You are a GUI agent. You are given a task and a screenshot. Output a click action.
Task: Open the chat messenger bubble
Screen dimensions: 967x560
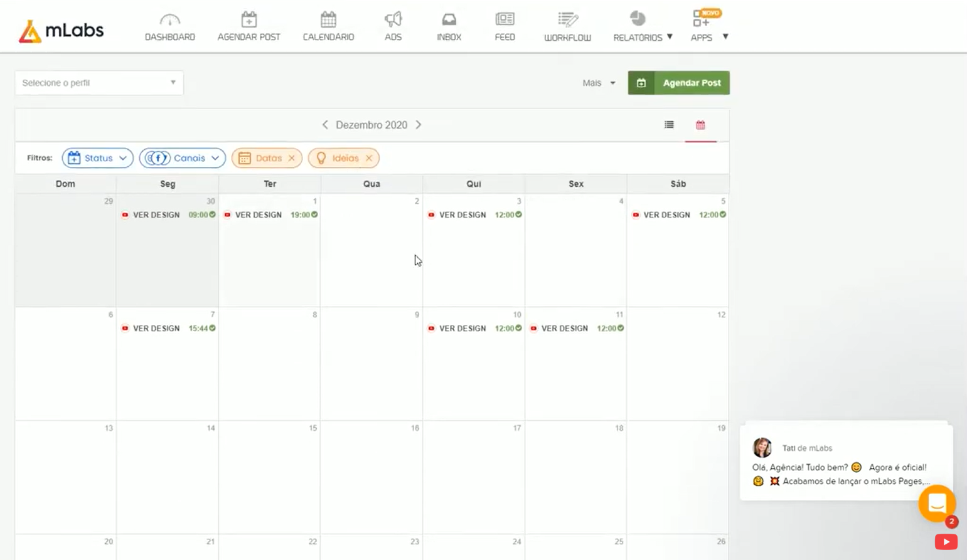tap(937, 503)
